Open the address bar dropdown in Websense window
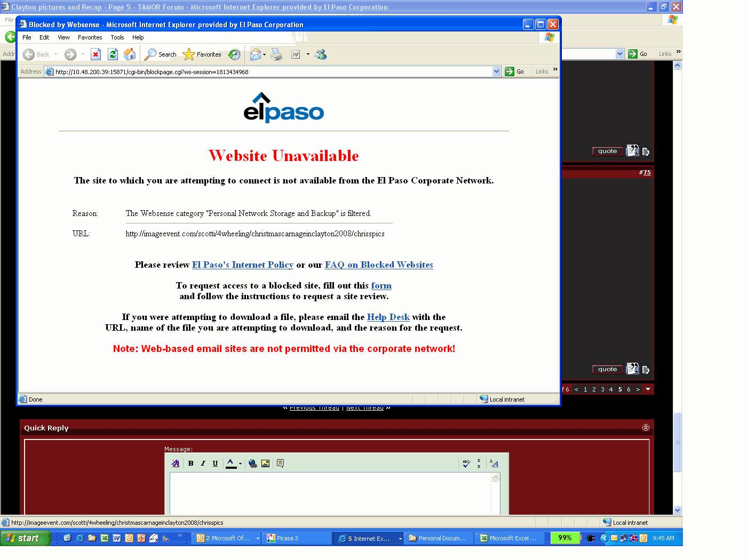747x560 pixels. pos(496,71)
